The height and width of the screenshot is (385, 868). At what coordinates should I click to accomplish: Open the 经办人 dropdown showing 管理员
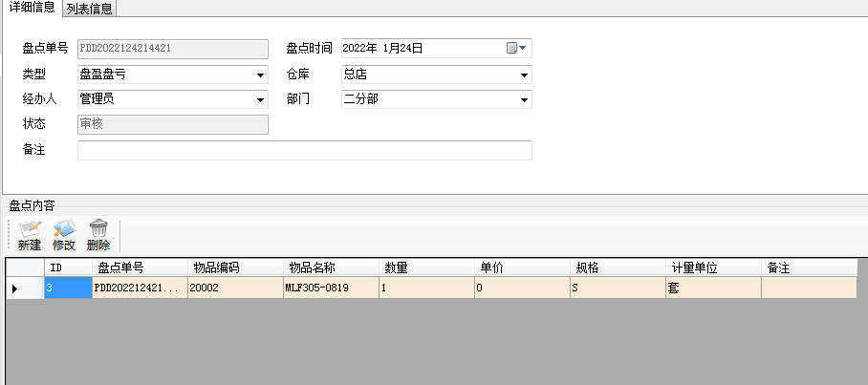click(x=260, y=99)
